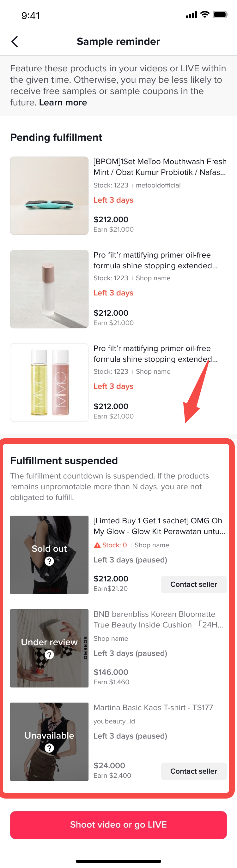This screenshot has height=868, width=237.
Task: Tap the metooidofficial shop name
Action: tap(158, 185)
